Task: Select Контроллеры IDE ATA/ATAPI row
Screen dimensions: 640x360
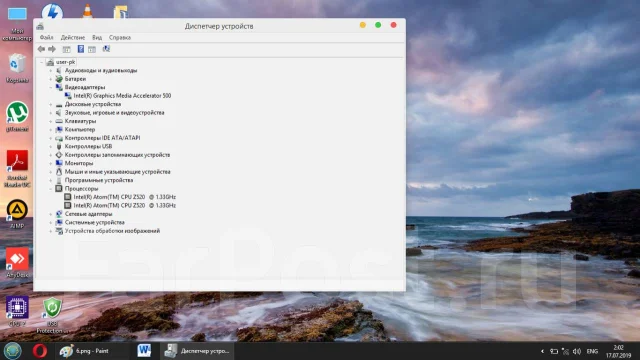Action: [102, 138]
